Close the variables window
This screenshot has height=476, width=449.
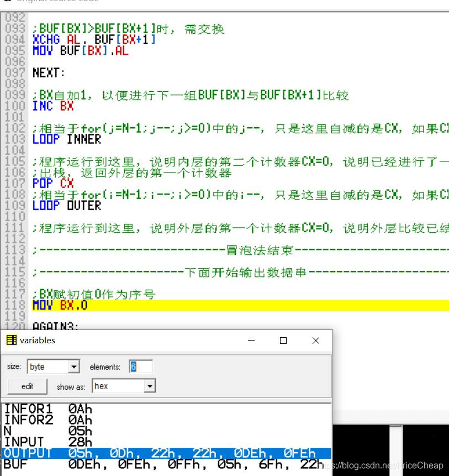pos(315,341)
